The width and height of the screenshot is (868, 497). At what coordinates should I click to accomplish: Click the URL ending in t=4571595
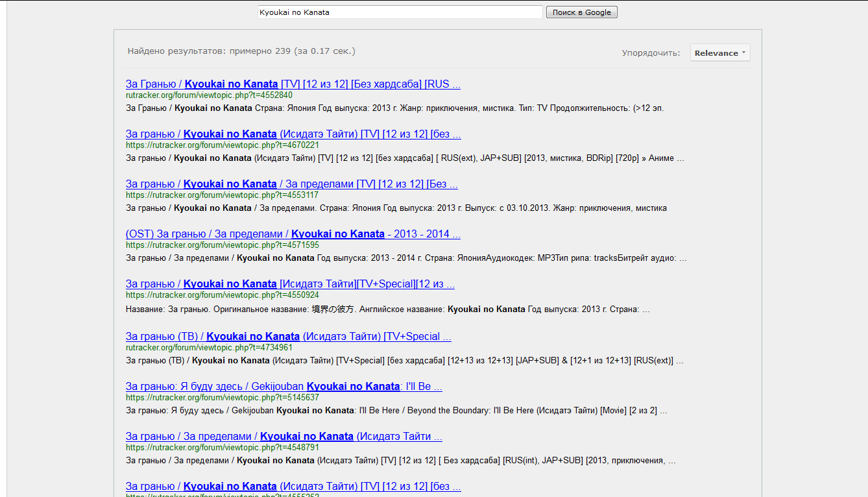tap(223, 245)
